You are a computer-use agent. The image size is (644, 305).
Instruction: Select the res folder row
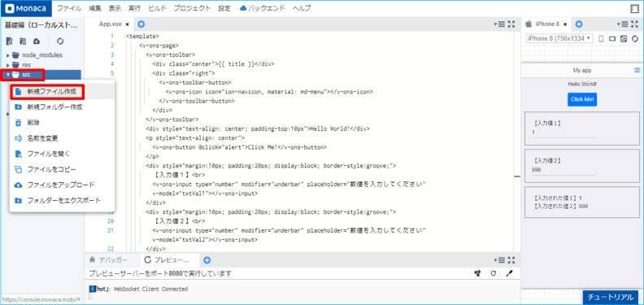tap(41, 65)
